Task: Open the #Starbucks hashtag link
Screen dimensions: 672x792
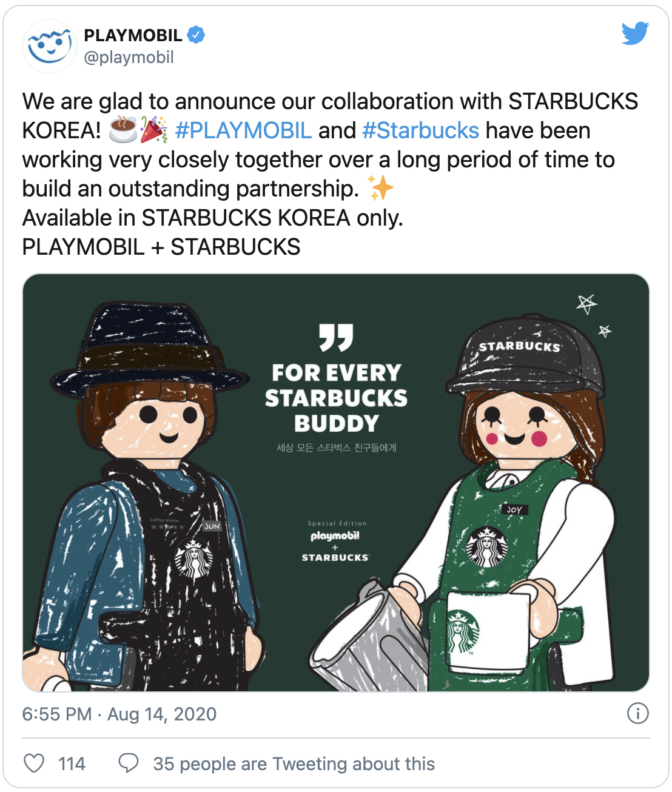Action: [x=420, y=130]
